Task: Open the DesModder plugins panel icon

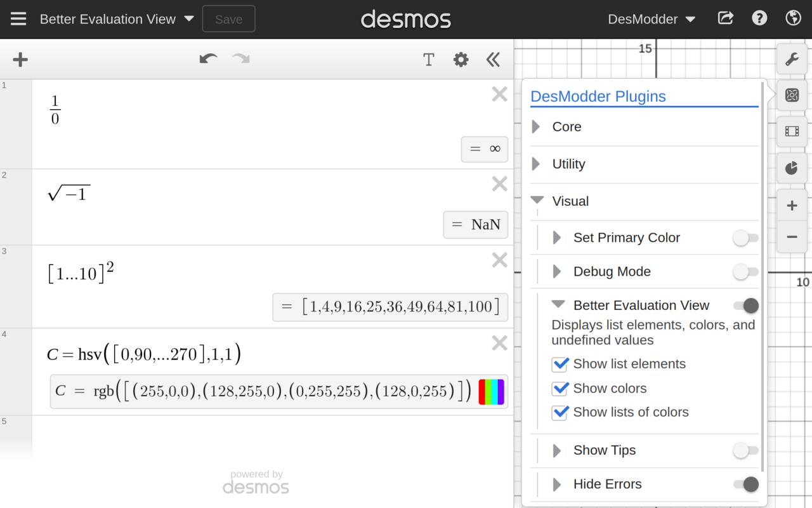Action: 791,94
